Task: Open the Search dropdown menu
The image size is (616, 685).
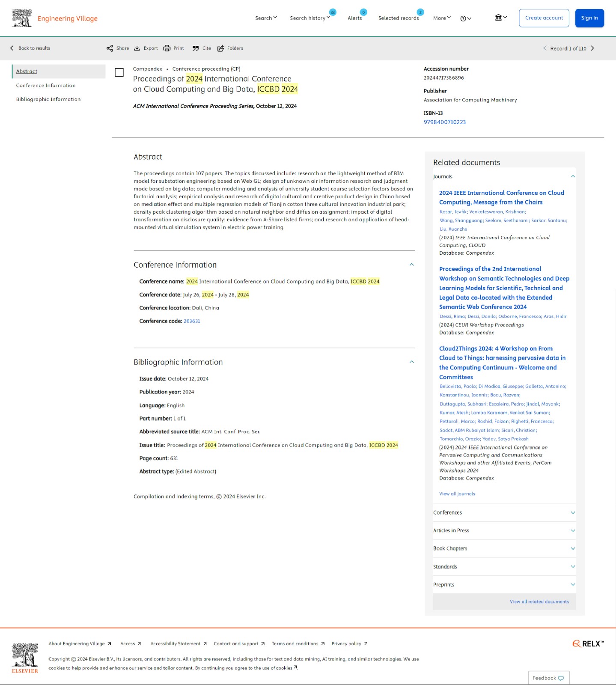Action: click(266, 18)
